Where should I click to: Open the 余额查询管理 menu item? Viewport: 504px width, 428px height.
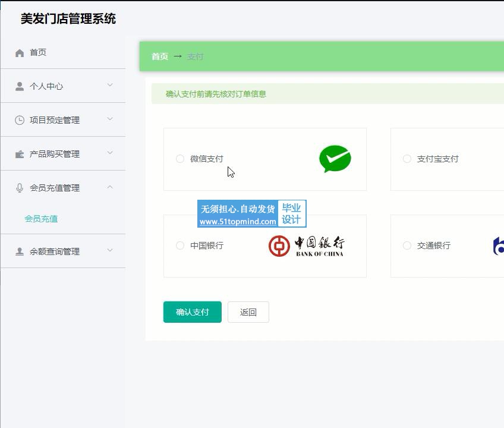click(63, 251)
